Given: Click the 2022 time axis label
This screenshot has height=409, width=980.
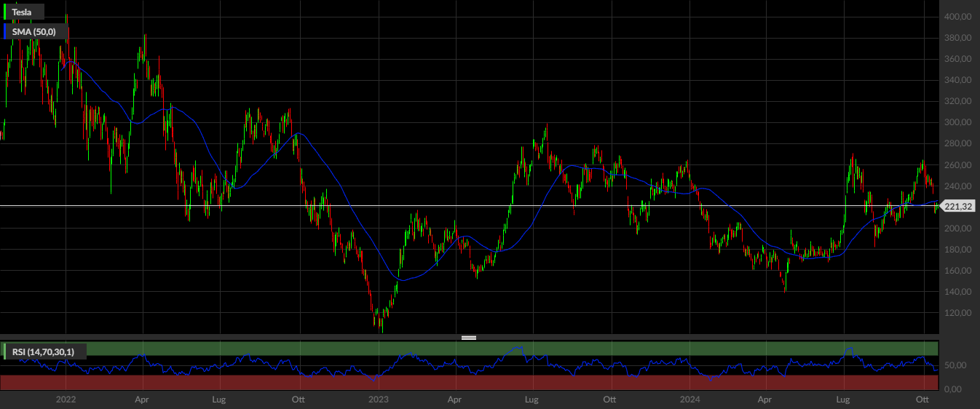Looking at the screenshot, I should [66, 400].
